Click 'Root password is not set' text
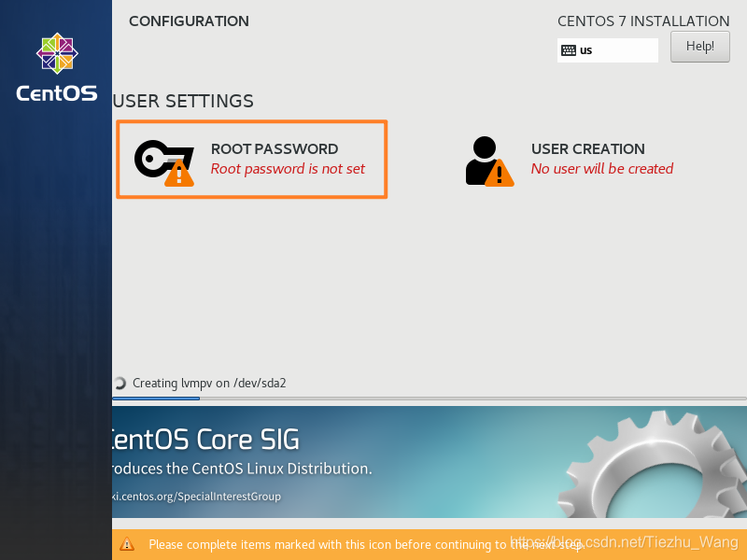Image resolution: width=747 pixels, height=560 pixels. point(288,169)
